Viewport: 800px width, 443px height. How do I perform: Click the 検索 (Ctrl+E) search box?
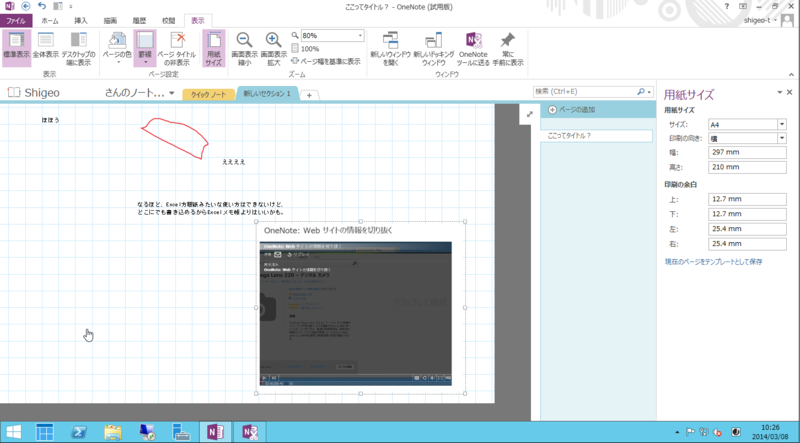[x=585, y=92]
